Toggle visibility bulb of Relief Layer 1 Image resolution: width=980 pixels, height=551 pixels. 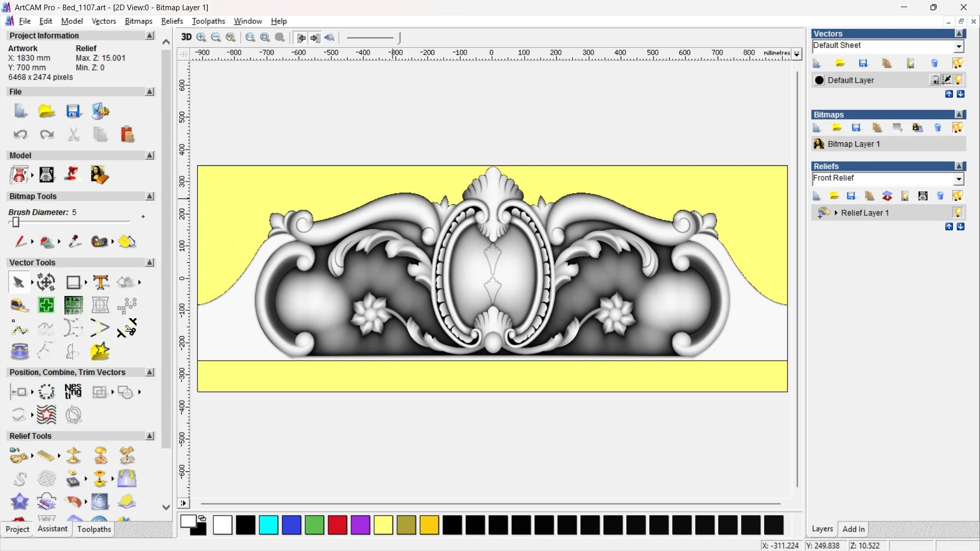point(958,212)
